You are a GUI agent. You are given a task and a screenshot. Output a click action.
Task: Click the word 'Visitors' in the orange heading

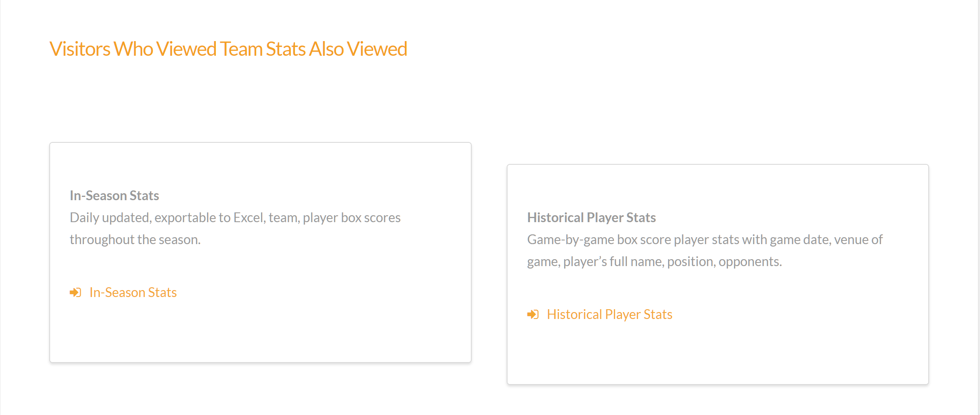pos(79,49)
